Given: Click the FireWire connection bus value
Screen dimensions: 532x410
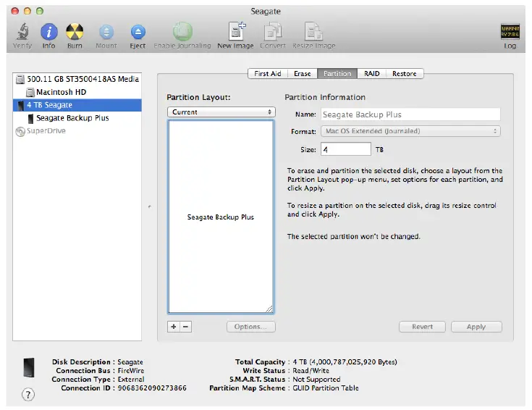Looking at the screenshot, I should 131,371.
